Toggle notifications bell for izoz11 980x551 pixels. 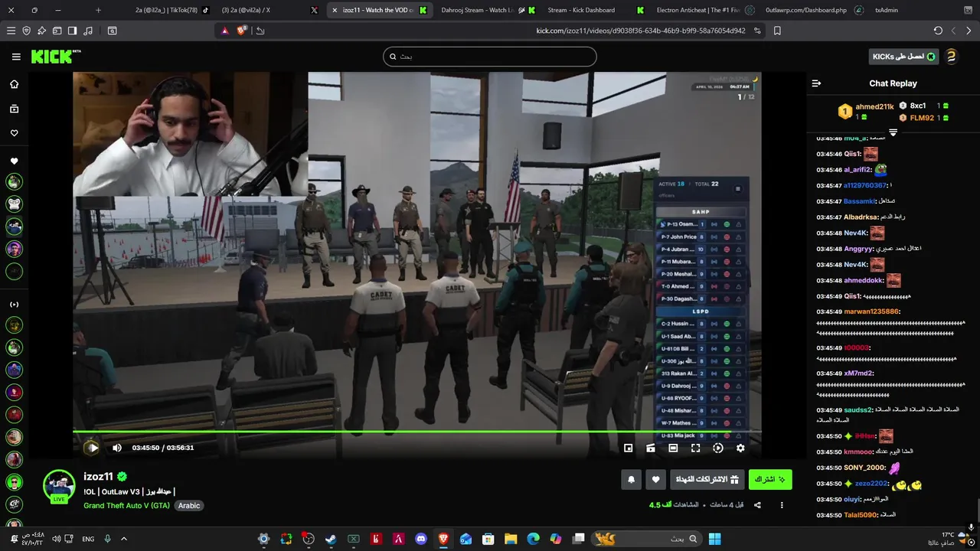click(x=632, y=479)
